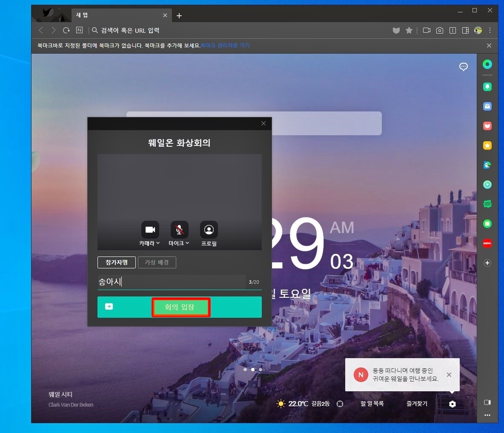Click the Whale green circle sidebar icon
This screenshot has width=504, height=433.
[487, 65]
